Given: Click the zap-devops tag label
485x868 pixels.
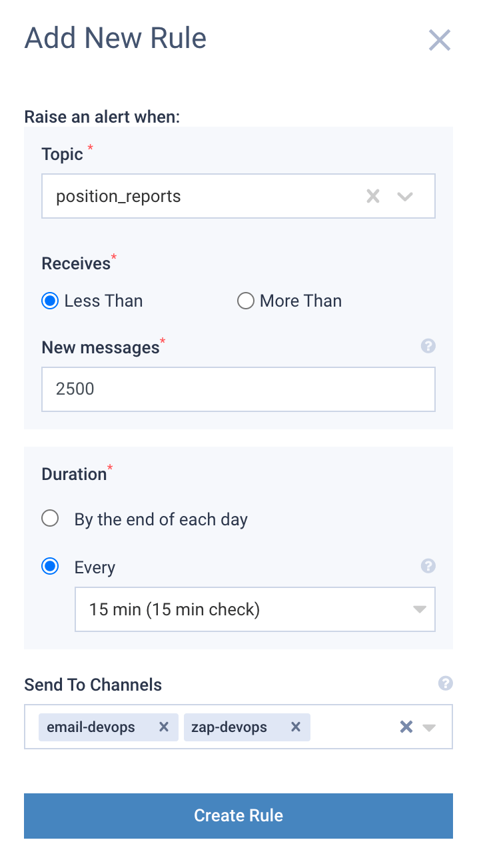Looking at the screenshot, I should (229, 727).
